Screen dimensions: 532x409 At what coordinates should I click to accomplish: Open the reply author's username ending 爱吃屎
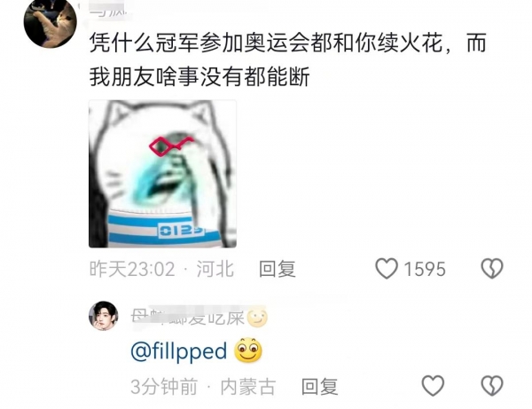pos(188,318)
